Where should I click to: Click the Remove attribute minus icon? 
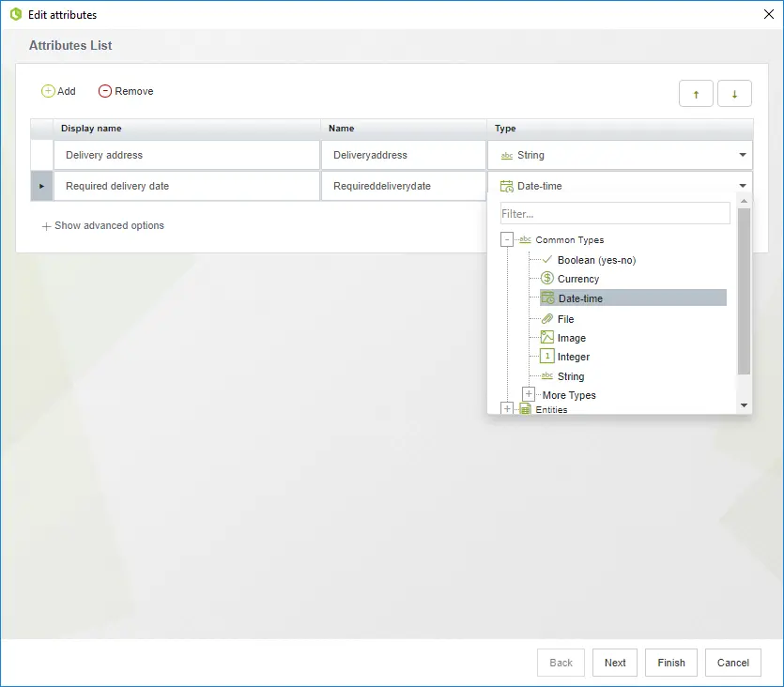(x=104, y=91)
